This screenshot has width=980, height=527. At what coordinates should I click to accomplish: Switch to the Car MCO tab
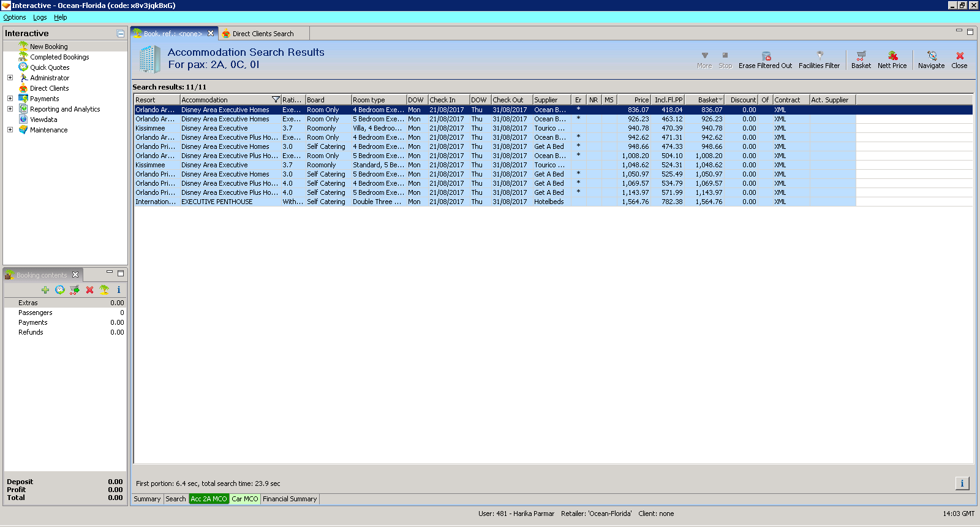245,499
